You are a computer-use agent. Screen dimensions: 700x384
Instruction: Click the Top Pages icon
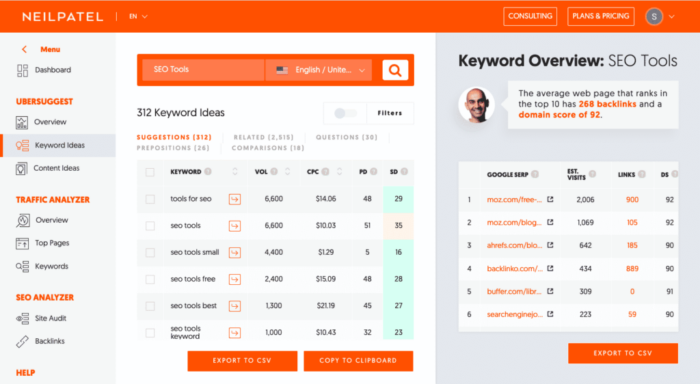click(x=22, y=243)
